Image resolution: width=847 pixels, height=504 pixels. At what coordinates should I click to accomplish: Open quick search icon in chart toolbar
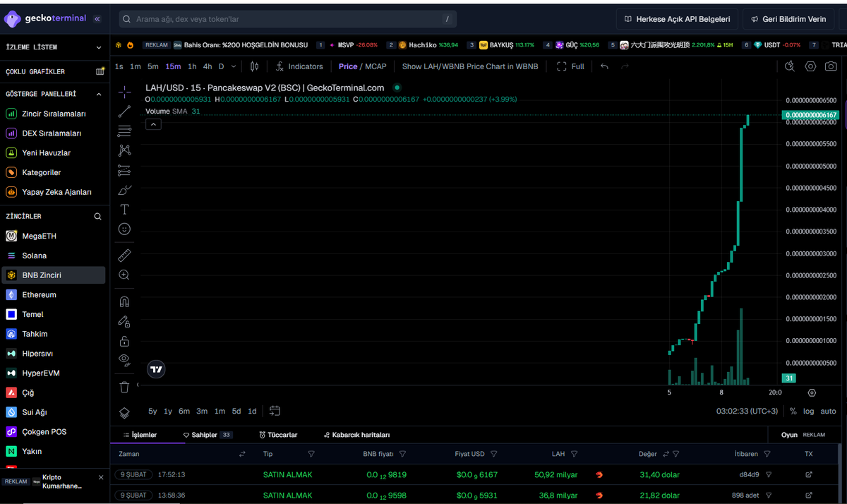pos(790,66)
